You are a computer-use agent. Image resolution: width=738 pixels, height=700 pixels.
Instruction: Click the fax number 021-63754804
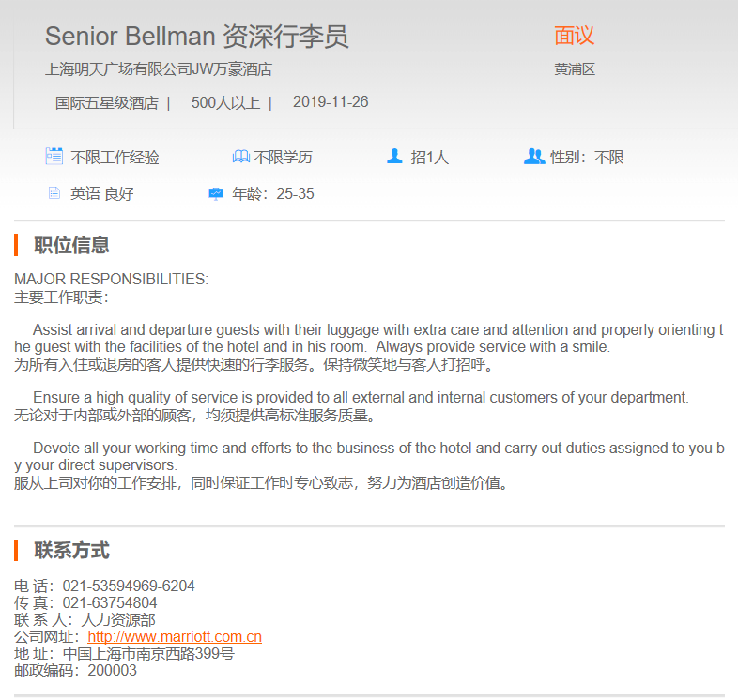pyautogui.click(x=110, y=603)
